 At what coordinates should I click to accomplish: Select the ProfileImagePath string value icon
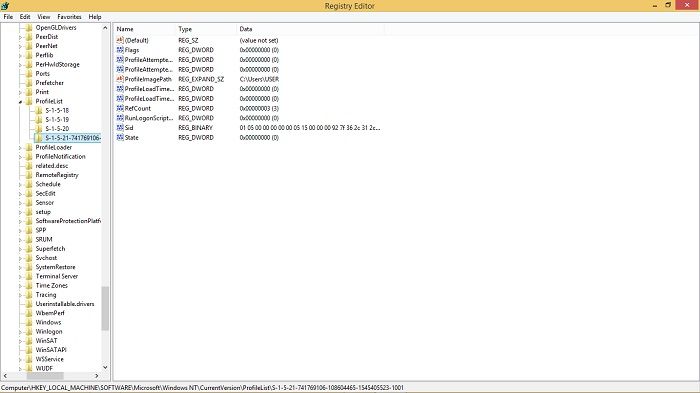(120, 79)
